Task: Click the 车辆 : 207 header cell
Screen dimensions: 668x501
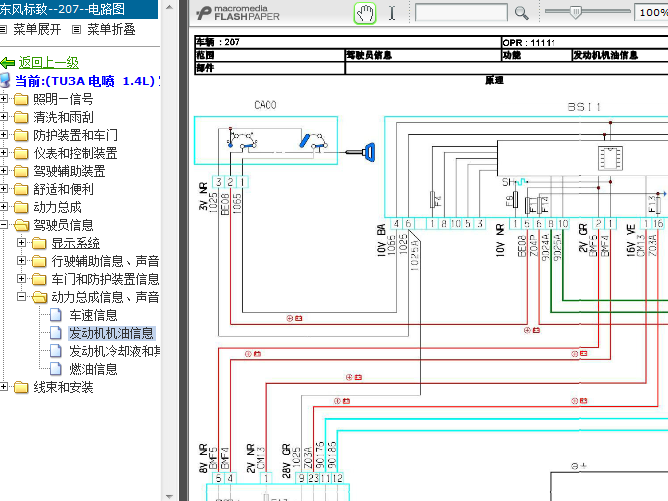Action: (x=348, y=42)
